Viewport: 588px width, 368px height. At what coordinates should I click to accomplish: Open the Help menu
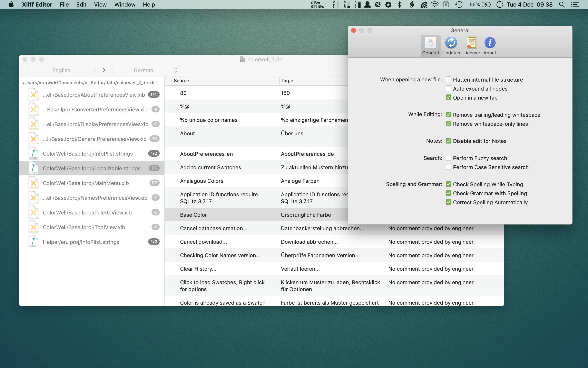tap(149, 4)
